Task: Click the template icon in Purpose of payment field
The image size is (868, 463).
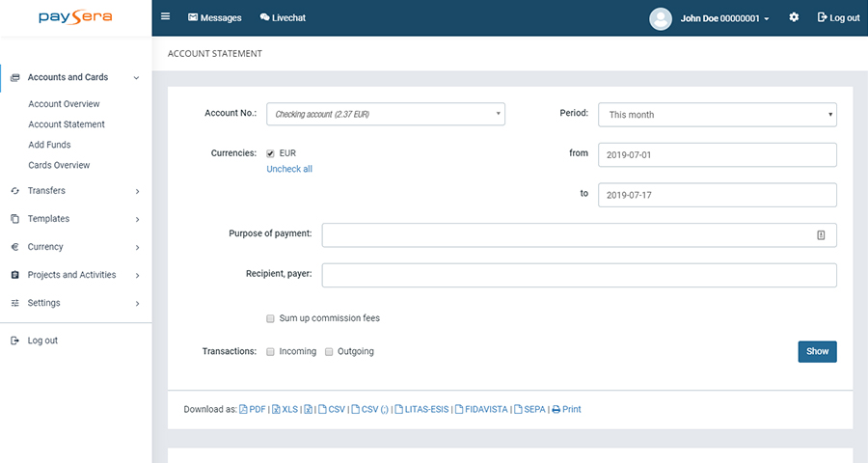Action: coord(821,234)
